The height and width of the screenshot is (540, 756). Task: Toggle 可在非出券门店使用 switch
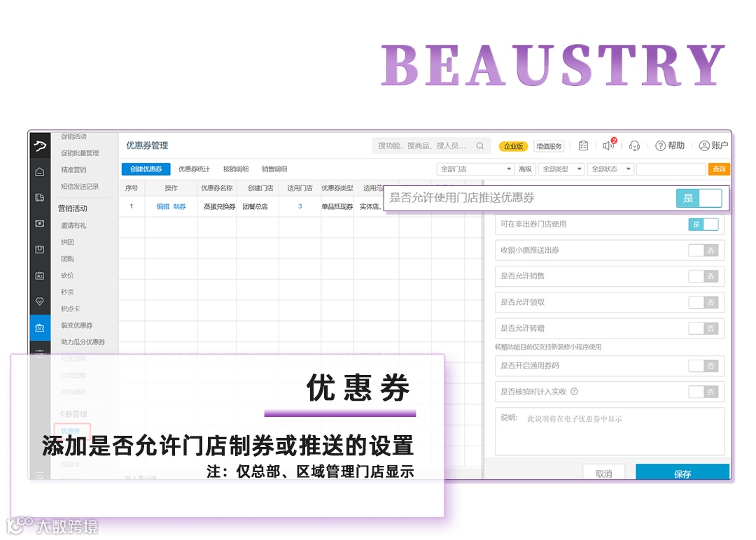coord(703,225)
